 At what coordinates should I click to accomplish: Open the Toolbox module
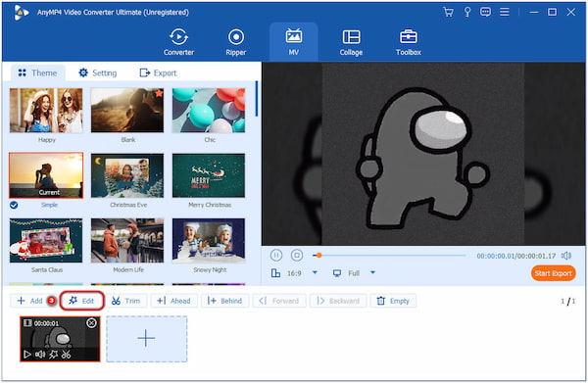(x=409, y=42)
